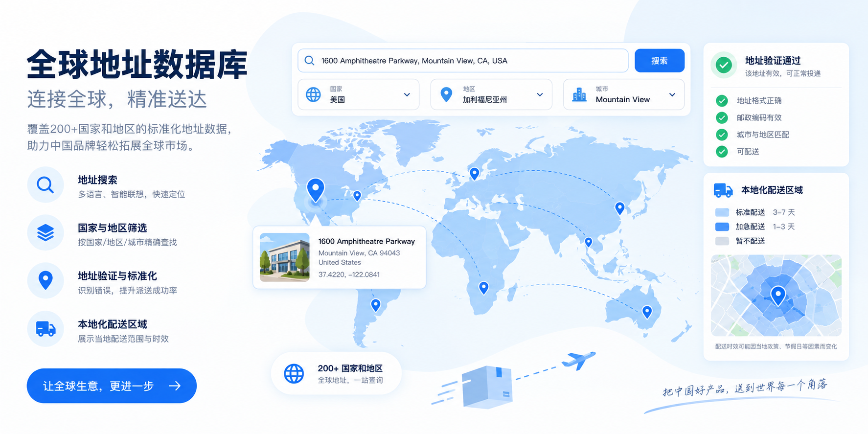
Task: Click the 城市与地区匹配 green check
Action: (722, 135)
